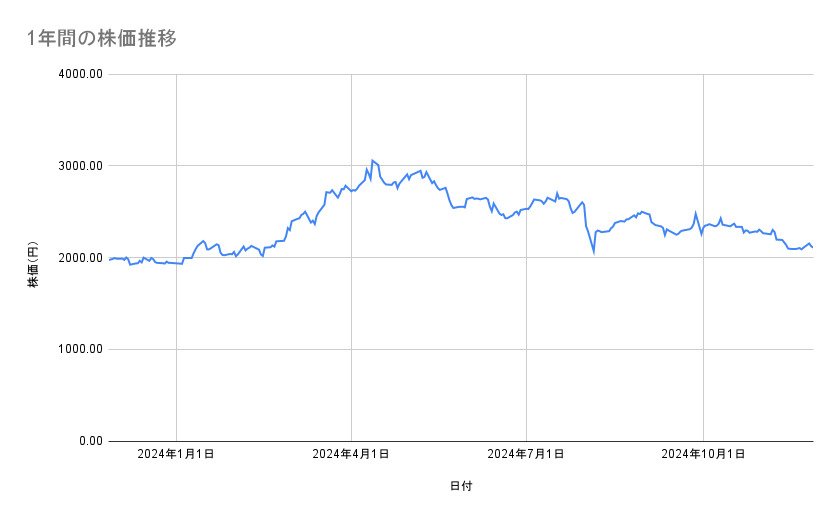Select the 2024年7月1日 date label
839x519 pixels.
click(x=526, y=455)
